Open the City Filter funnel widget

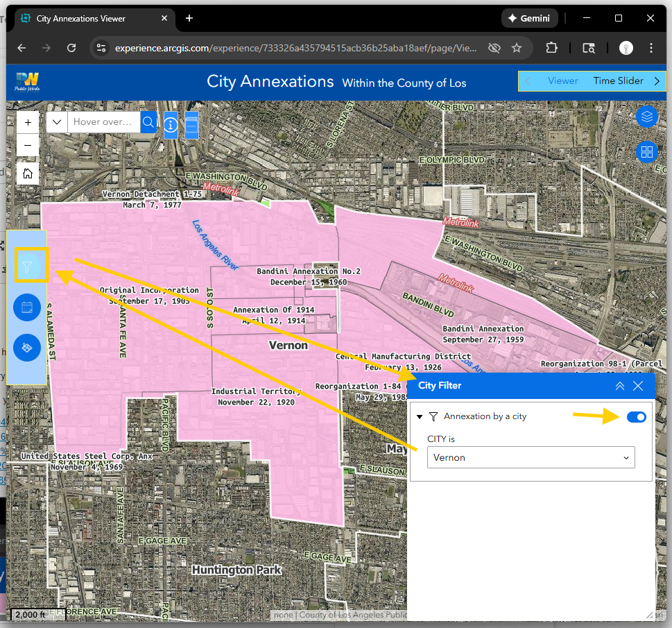[x=27, y=266]
